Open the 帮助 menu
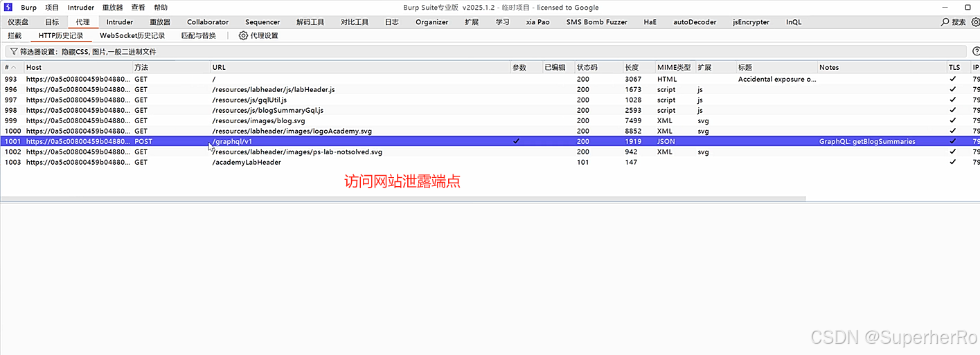The image size is (980, 355). pyautogui.click(x=161, y=8)
